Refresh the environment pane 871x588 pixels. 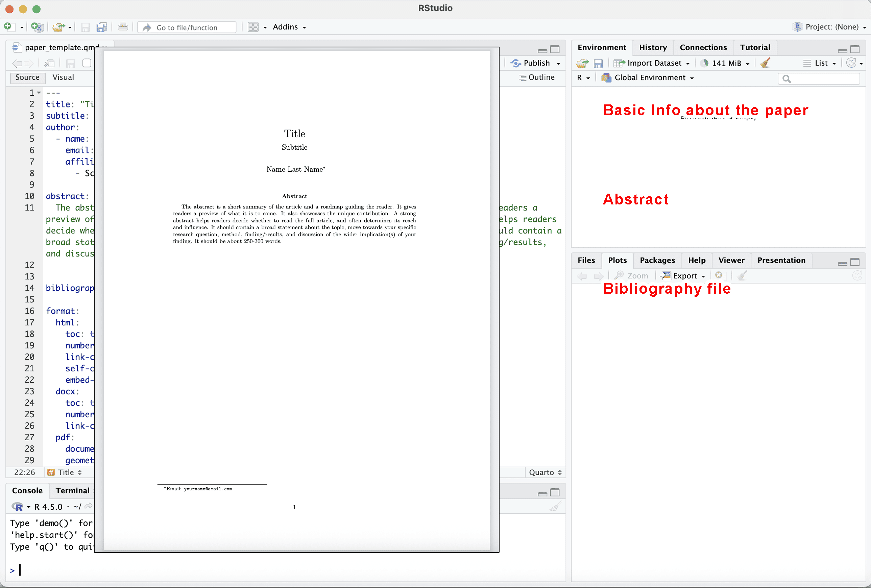click(x=851, y=63)
